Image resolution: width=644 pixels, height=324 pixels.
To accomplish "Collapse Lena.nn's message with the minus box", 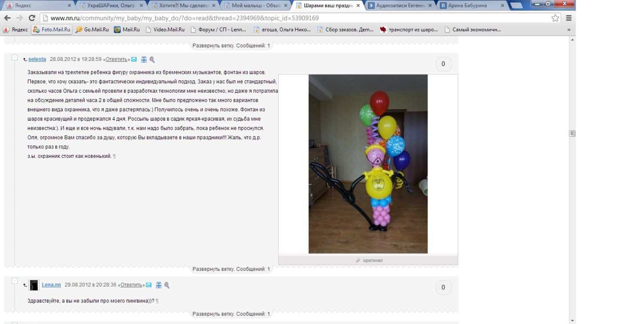I will [14, 281].
